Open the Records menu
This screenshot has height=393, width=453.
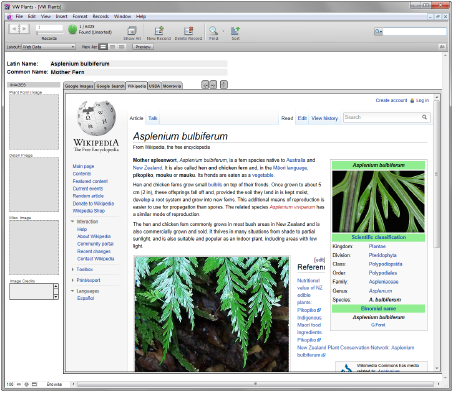[101, 16]
